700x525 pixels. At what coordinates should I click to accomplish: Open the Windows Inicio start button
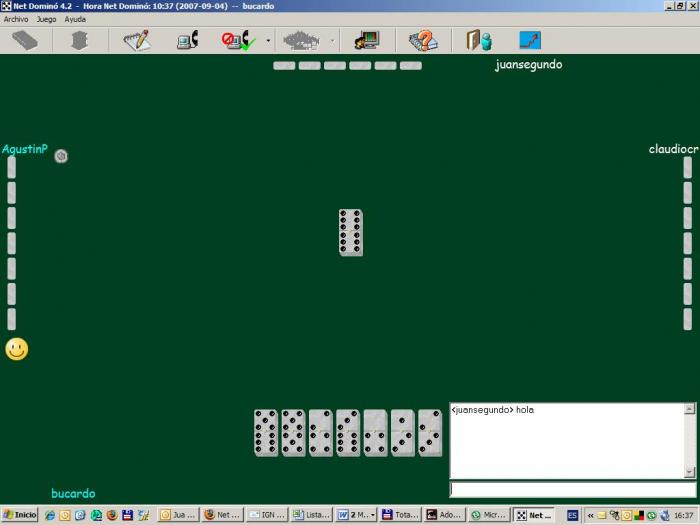click(x=20, y=515)
